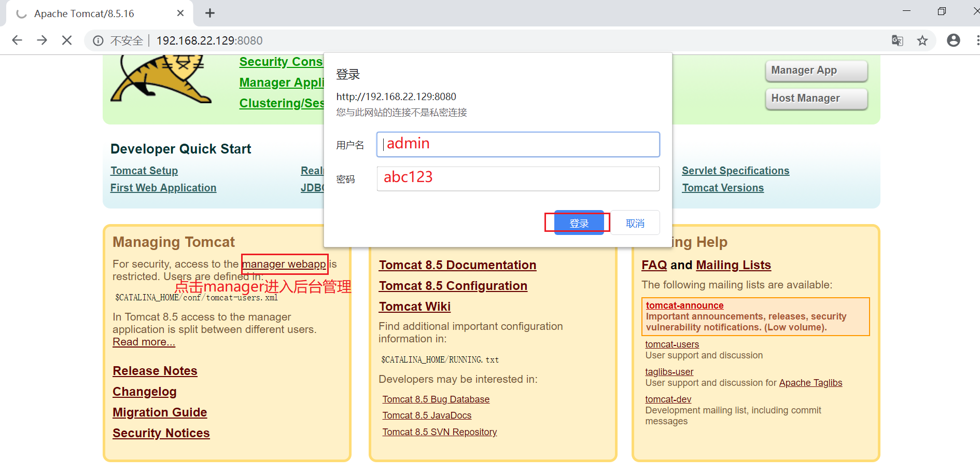Click the address bar URL
This screenshot has width=980, height=472.
pyautogui.click(x=209, y=40)
